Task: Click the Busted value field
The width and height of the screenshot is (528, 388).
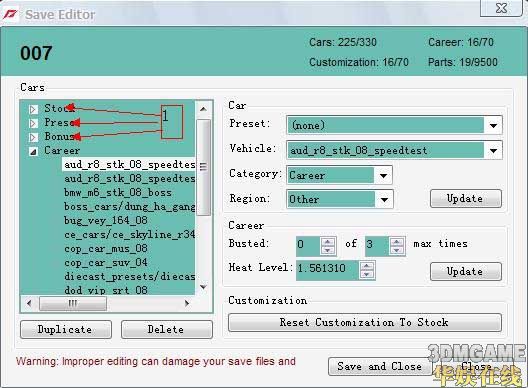Action: coord(308,246)
